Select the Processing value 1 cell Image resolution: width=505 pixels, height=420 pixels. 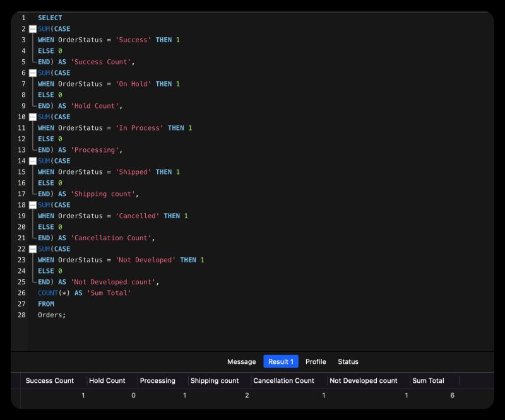point(184,395)
